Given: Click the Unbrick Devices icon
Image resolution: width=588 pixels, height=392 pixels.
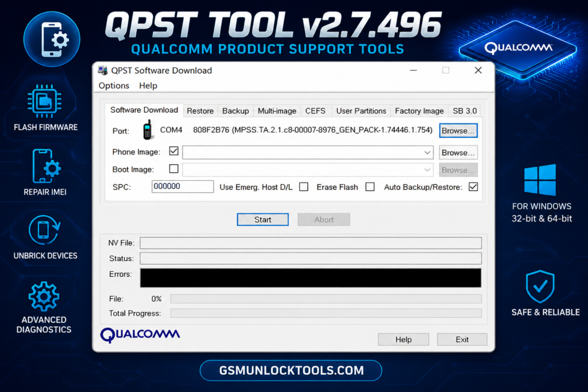Looking at the screenshot, I should 45,230.
